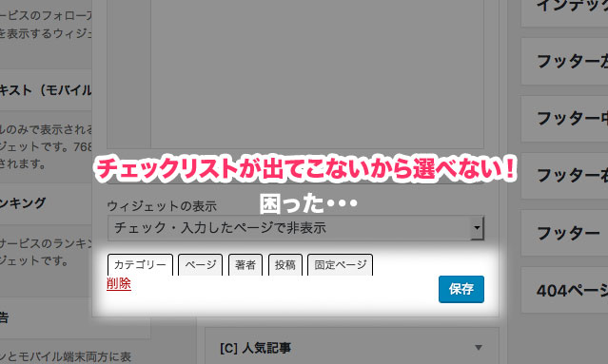Click the narrow gutter beside the text area

(128, 73)
